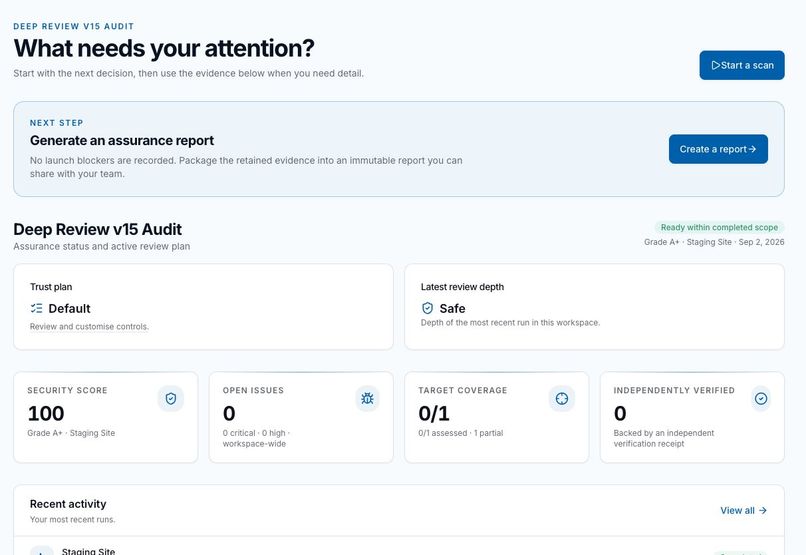Image resolution: width=806 pixels, height=555 pixels.
Task: Select the Independently Verified count 0
Action: click(x=620, y=413)
